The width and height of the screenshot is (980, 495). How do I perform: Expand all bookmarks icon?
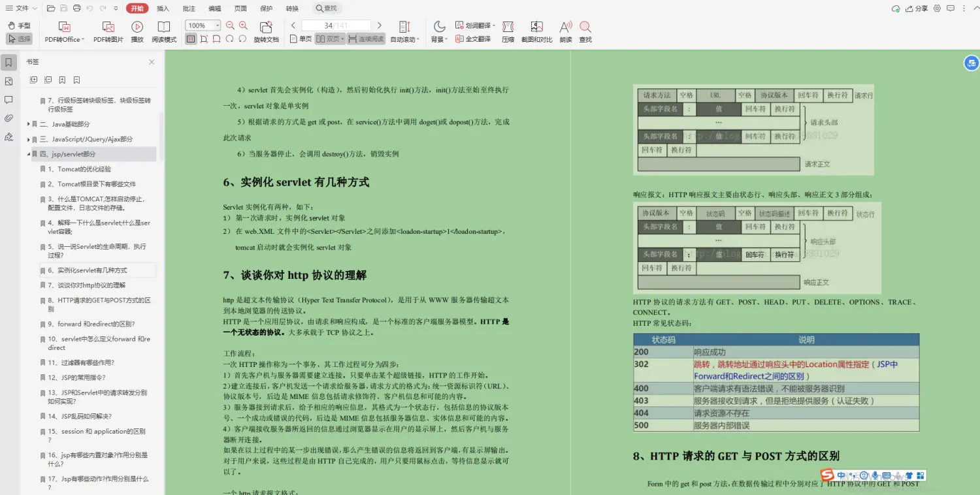[34, 80]
